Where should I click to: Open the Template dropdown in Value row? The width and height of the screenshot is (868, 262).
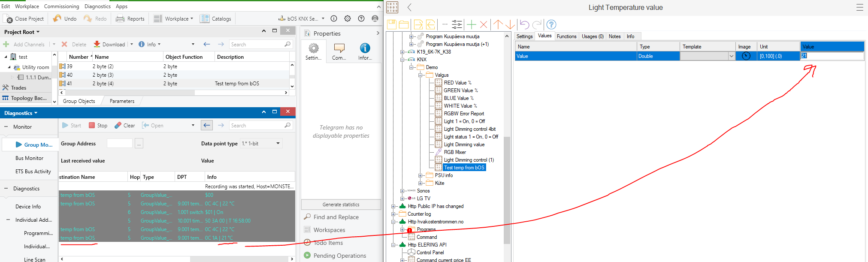click(731, 56)
